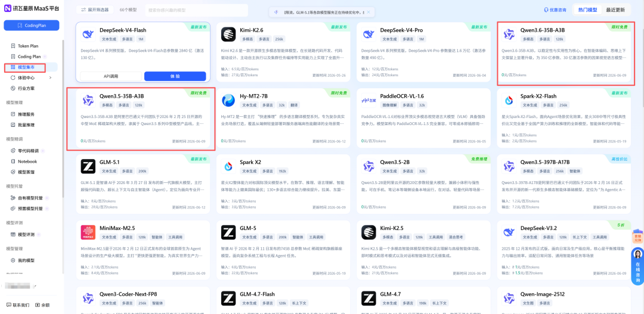This screenshot has height=314, width=644.
Task: Click the PaddleOCR-VL-1.6 logo icon
Action: [x=369, y=101]
